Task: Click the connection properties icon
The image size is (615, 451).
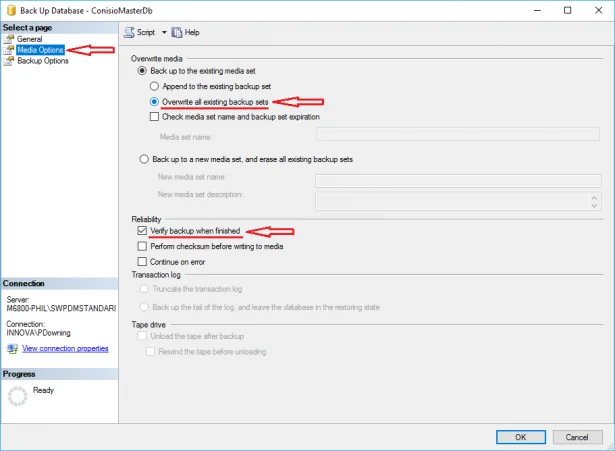Action: pyautogui.click(x=11, y=348)
